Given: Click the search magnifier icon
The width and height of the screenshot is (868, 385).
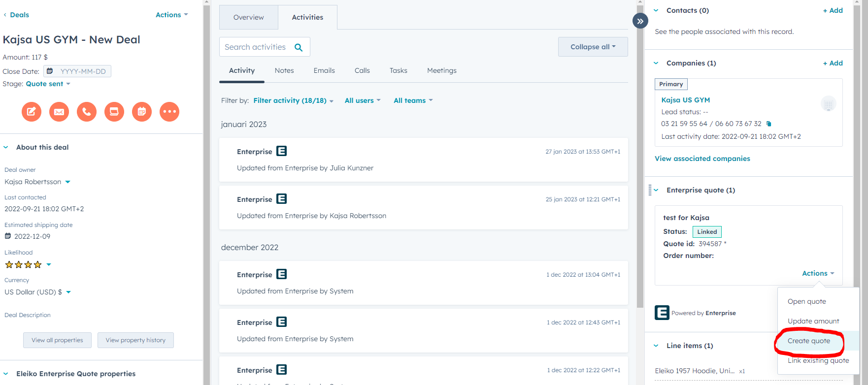Looking at the screenshot, I should click(x=299, y=47).
